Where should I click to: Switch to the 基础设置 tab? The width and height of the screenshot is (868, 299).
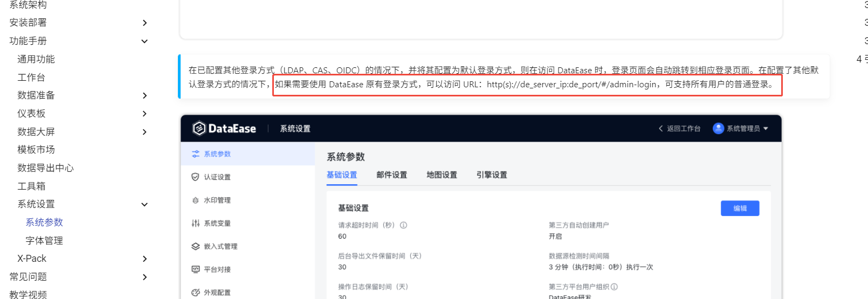[x=342, y=175]
